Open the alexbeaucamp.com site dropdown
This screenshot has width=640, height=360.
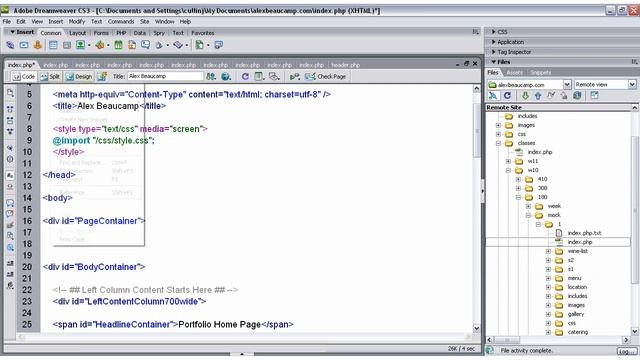click(567, 84)
